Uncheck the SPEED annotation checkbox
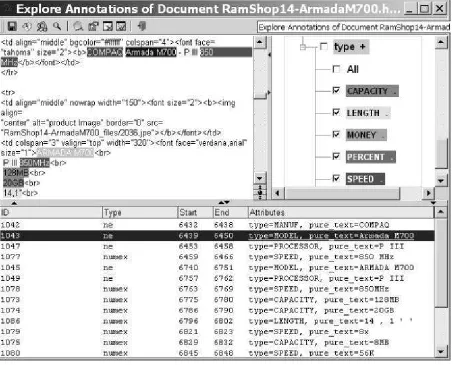Viewport: 453px width, 365px height. (x=336, y=178)
